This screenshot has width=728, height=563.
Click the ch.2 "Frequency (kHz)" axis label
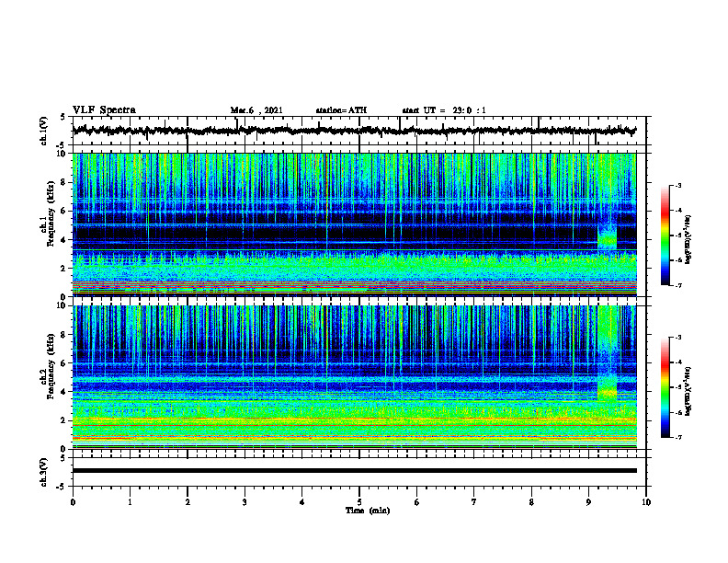tap(51, 366)
